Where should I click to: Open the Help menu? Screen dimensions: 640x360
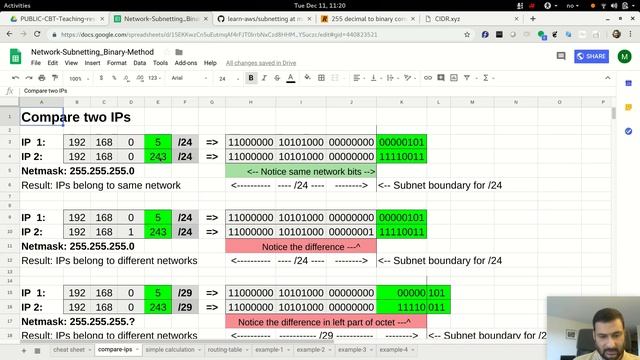pyautogui.click(x=210, y=63)
